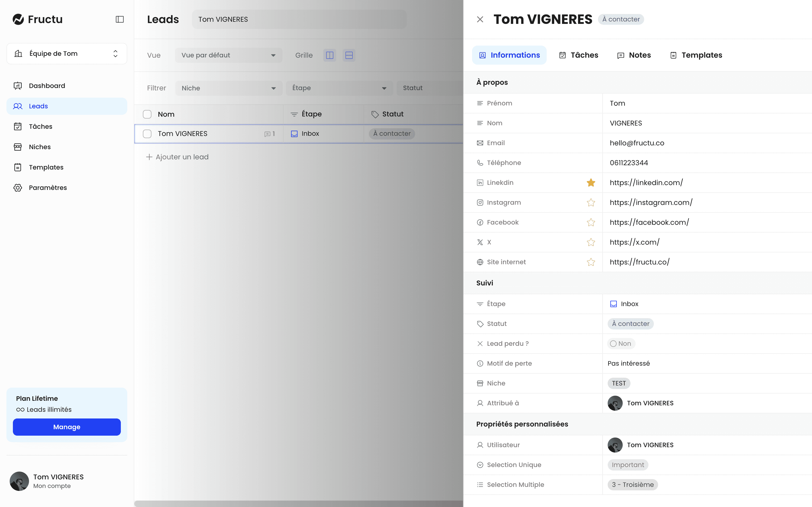The width and height of the screenshot is (812, 507).
Task: Unstar the Linkedin favorite star
Action: pos(590,183)
